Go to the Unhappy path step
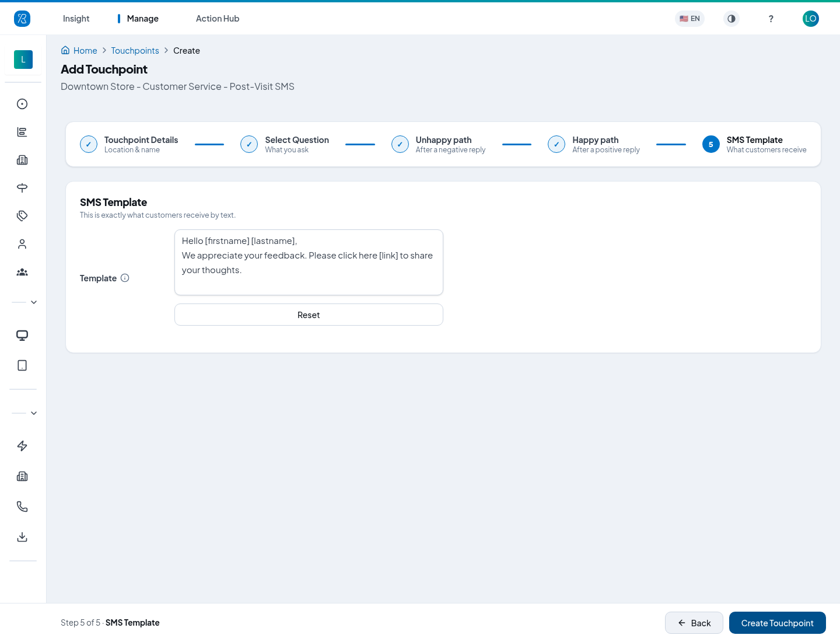 pos(439,144)
